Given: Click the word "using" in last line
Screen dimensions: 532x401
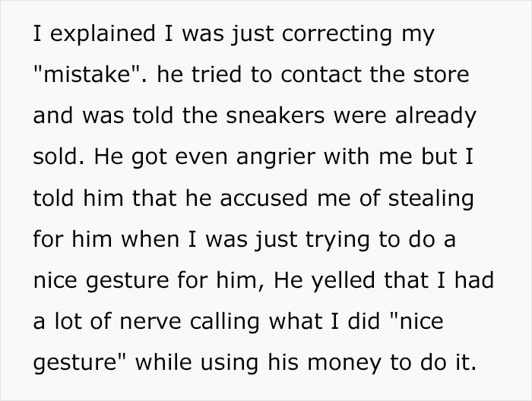Looking at the screenshot, I should 230,363.
